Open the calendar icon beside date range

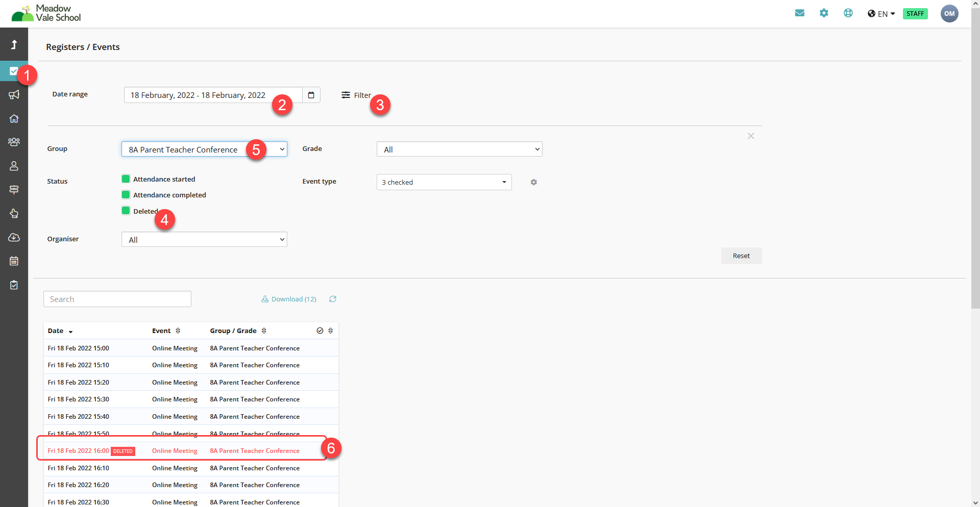click(x=311, y=95)
